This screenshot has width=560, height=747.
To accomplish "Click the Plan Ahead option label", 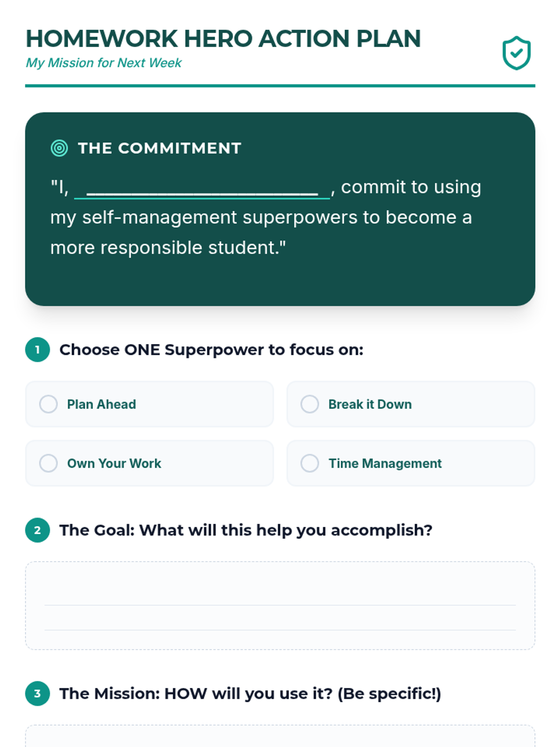I will tap(102, 404).
